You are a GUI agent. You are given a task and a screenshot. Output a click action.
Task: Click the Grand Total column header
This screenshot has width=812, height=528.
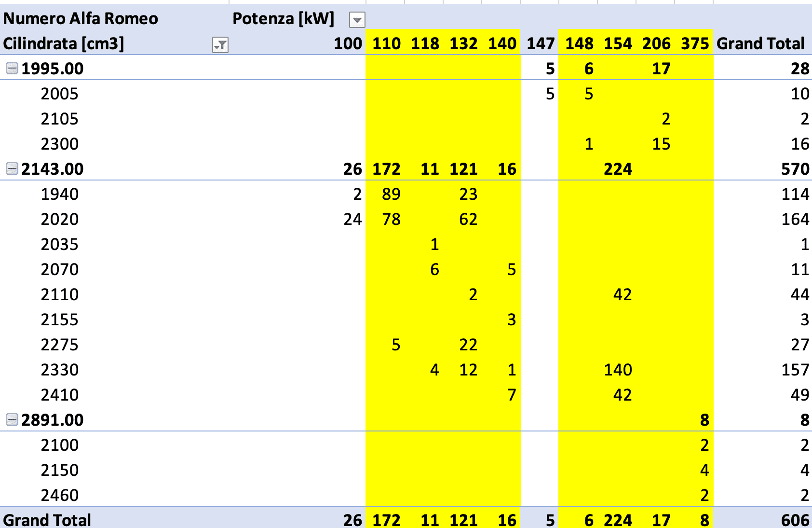click(760, 44)
